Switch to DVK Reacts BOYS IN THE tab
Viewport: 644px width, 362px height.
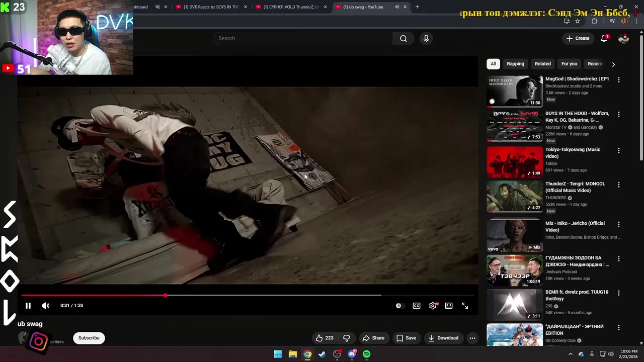coord(211,7)
